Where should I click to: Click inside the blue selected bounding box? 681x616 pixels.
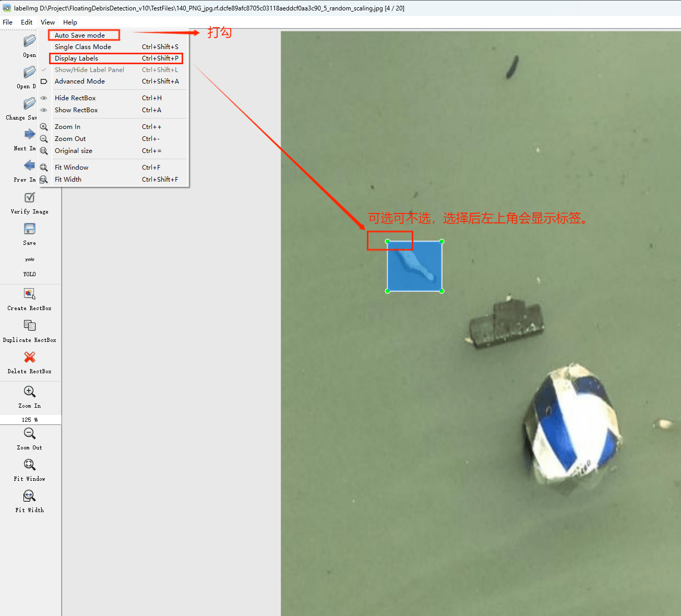415,266
